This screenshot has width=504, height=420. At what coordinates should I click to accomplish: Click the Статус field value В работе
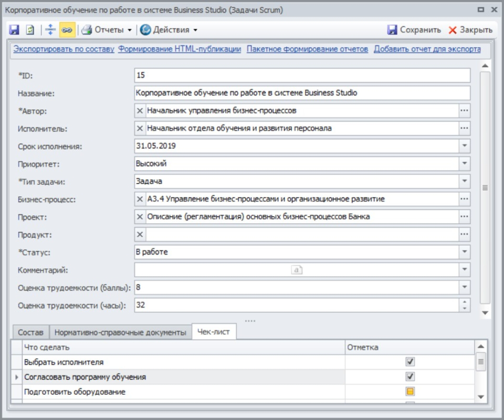pyautogui.click(x=152, y=252)
